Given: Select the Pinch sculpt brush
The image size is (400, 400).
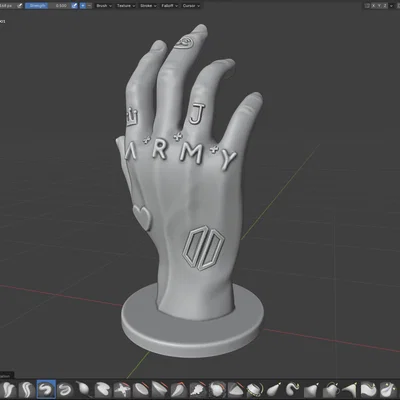Looking at the screenshot, I should [x=236, y=389].
